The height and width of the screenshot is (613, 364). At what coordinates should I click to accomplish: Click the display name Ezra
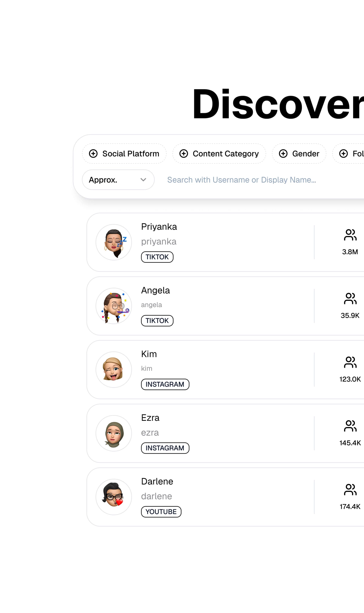(x=150, y=418)
